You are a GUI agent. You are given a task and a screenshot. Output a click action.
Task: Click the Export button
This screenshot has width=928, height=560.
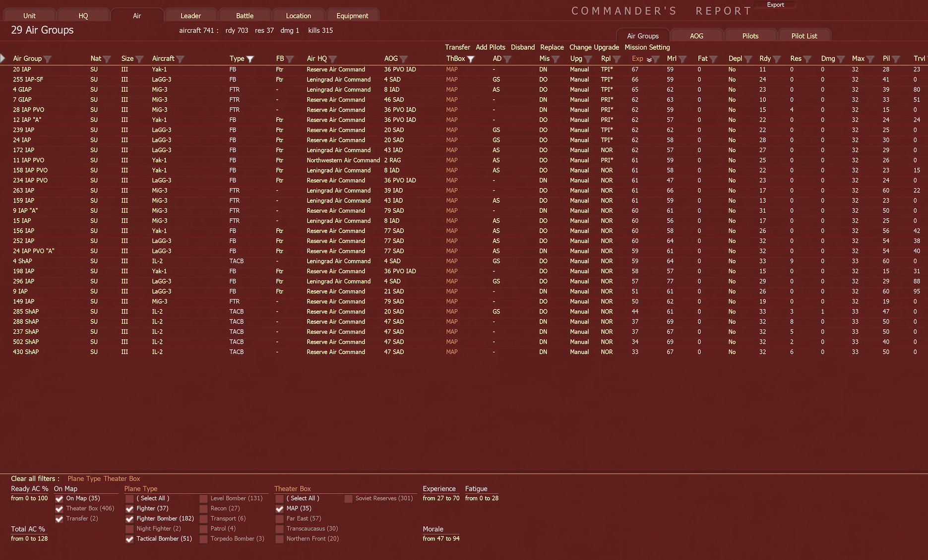coord(775,5)
